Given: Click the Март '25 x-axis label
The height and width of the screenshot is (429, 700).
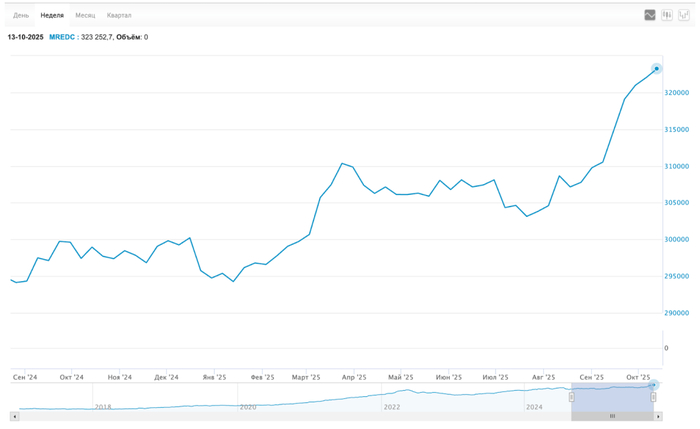Looking at the screenshot, I should (305, 377).
